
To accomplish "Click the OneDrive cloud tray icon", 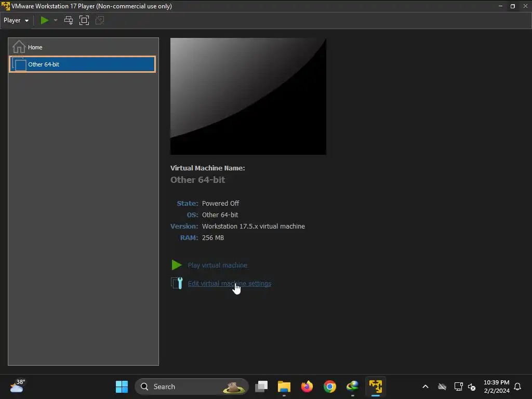I will coord(442,387).
